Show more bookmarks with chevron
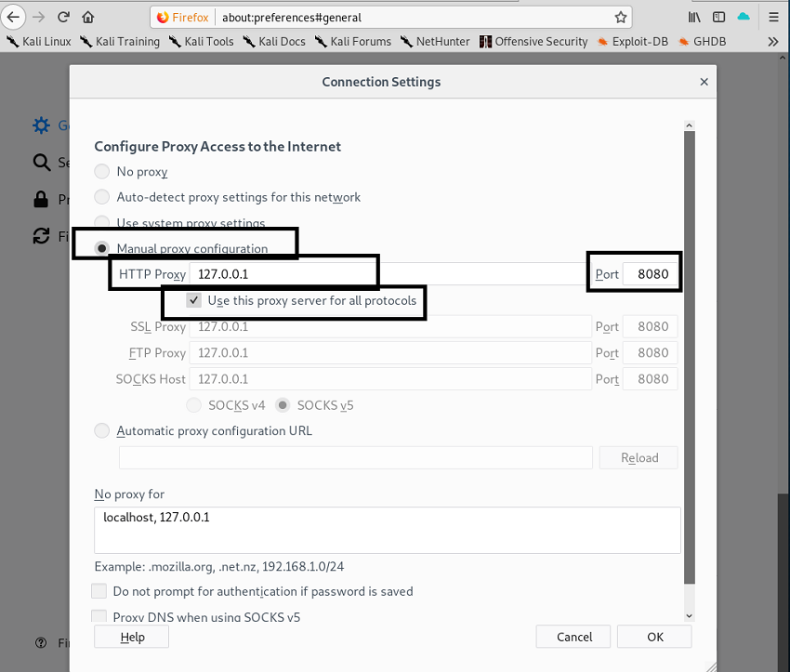Image resolution: width=790 pixels, height=672 pixels. [773, 41]
